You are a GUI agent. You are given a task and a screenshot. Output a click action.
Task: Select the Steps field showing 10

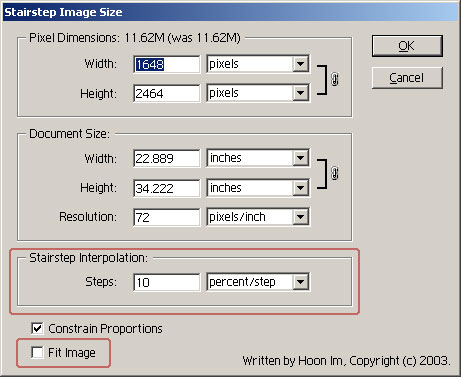coord(167,282)
